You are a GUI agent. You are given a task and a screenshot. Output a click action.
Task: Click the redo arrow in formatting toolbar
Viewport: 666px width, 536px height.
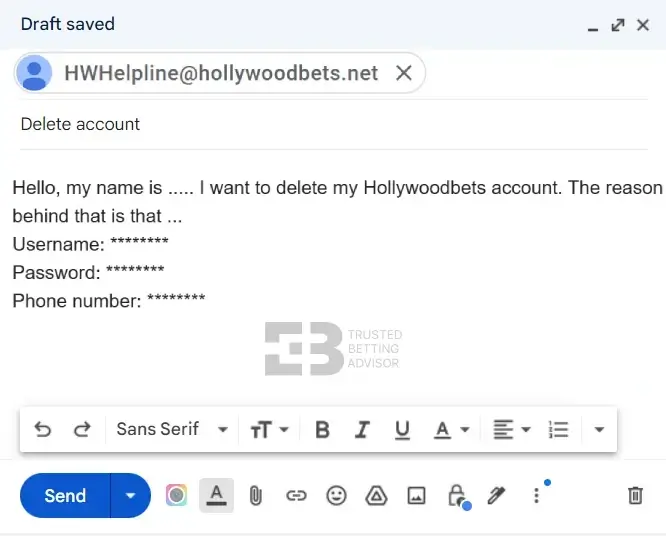(82, 430)
